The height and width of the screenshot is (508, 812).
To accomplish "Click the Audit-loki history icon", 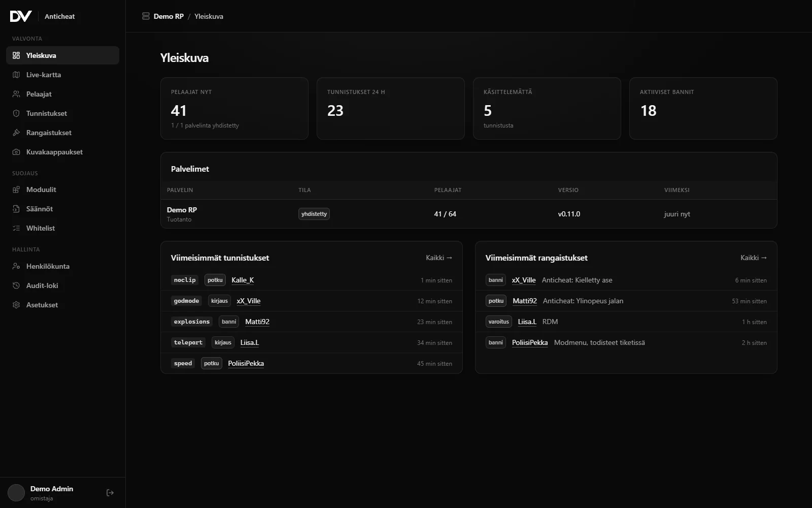I will click(16, 285).
